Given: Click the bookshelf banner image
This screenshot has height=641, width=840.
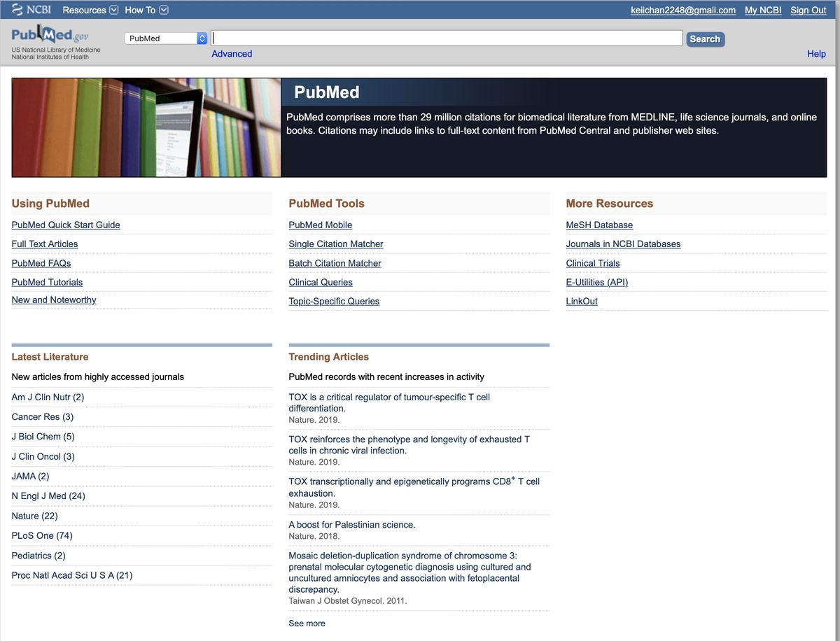Looking at the screenshot, I should tap(146, 127).
